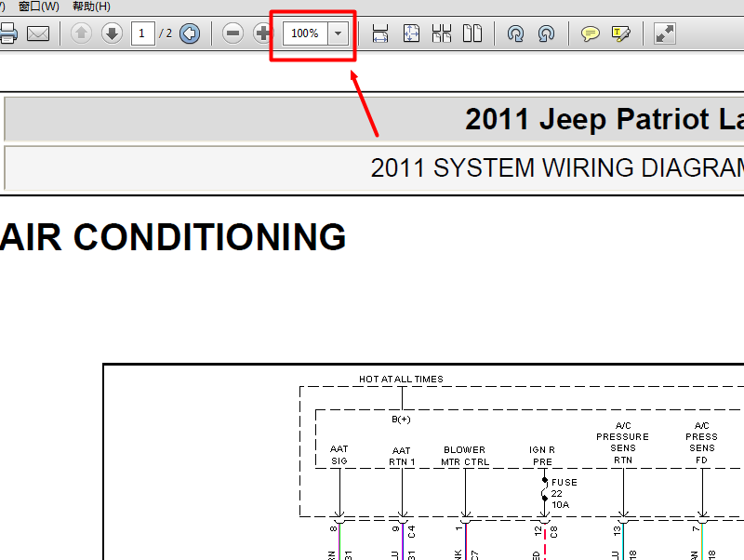Select the Highlight Text tool
This screenshot has height=560, width=744.
pyautogui.click(x=621, y=33)
